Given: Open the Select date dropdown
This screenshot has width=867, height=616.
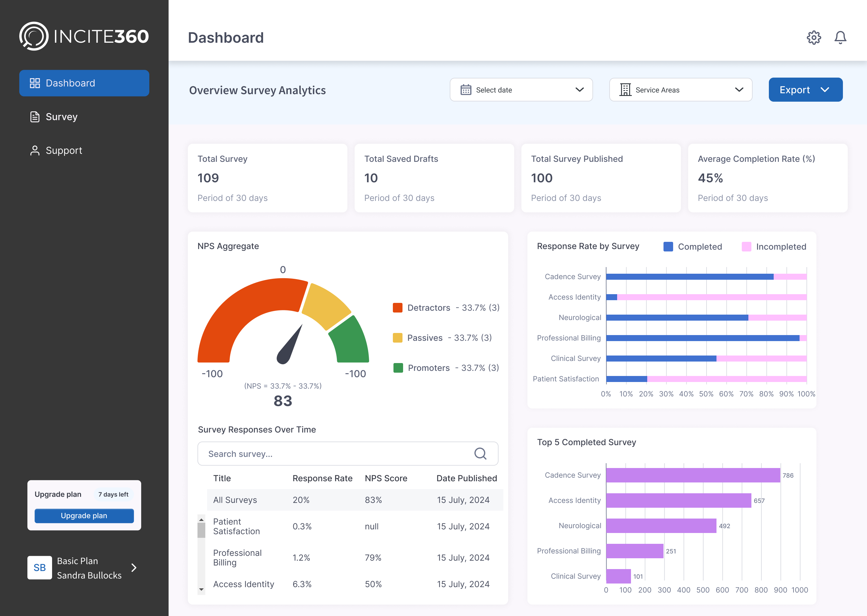Looking at the screenshot, I should point(521,90).
